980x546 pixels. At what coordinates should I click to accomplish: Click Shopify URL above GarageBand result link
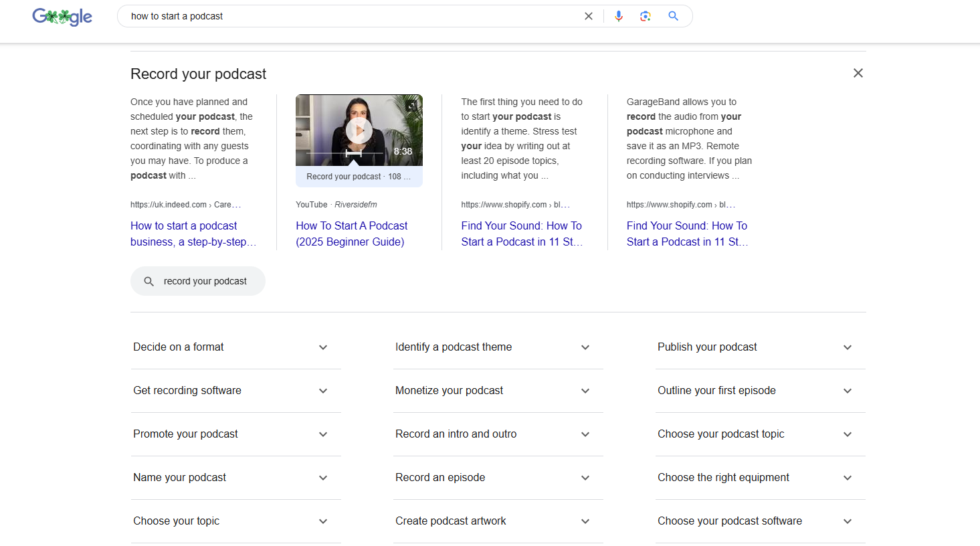pyautogui.click(x=681, y=205)
